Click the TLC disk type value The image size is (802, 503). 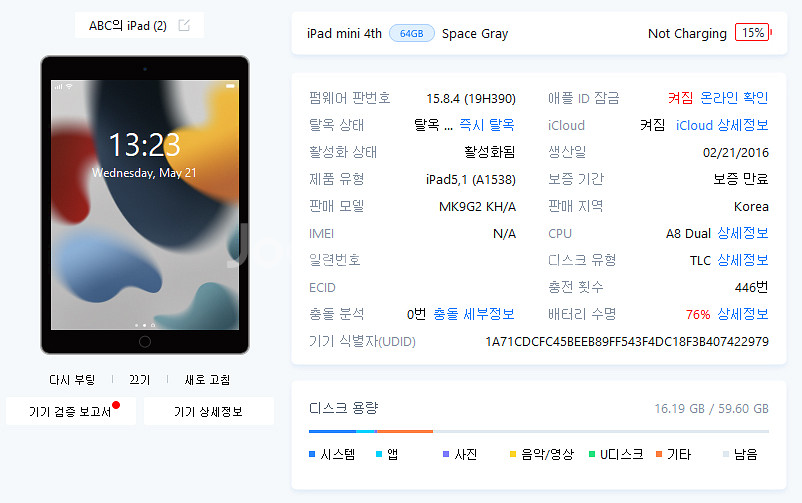(x=700, y=261)
